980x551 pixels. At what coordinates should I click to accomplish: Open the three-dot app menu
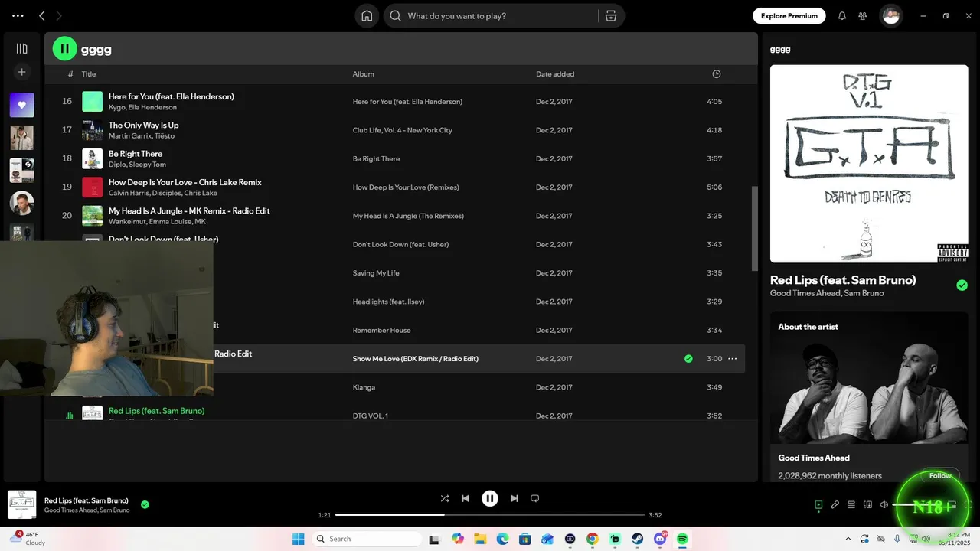point(18,16)
